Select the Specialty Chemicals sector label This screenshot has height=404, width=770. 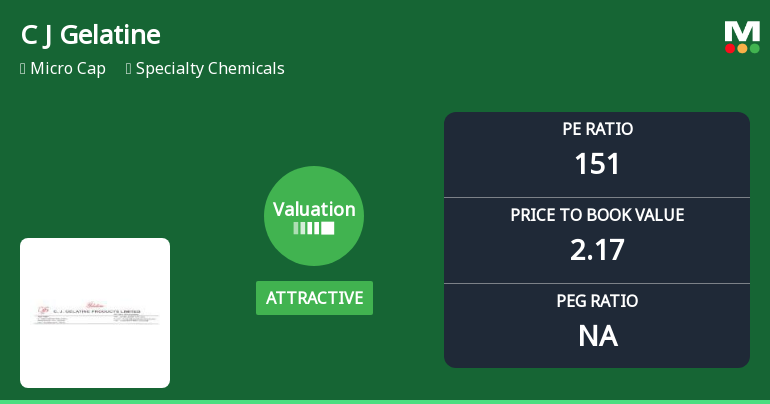[x=210, y=69]
